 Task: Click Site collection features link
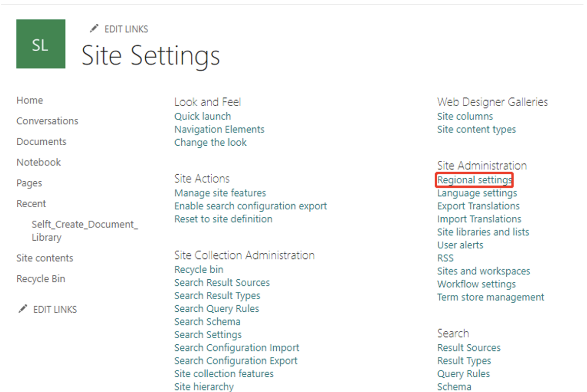[x=223, y=374]
